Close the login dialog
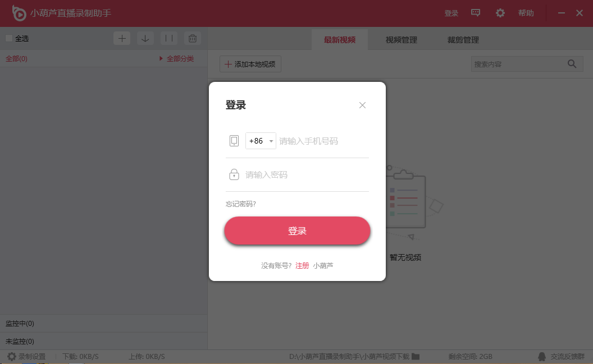The height and width of the screenshot is (364, 593). pos(362,105)
